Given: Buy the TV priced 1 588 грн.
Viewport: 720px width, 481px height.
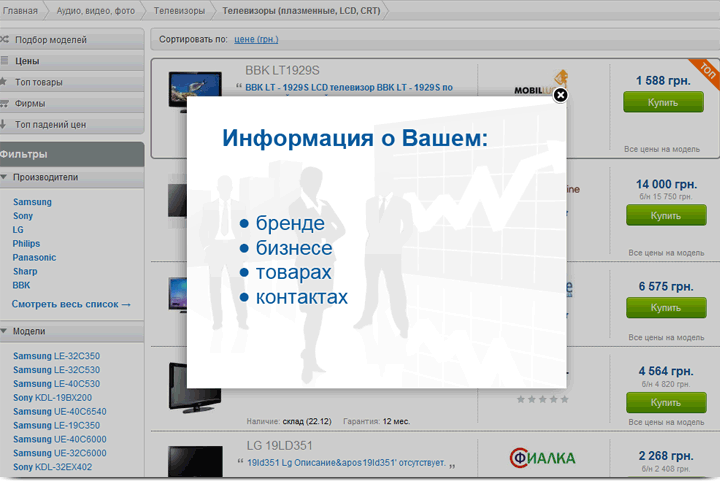Looking at the screenshot, I should (663, 102).
